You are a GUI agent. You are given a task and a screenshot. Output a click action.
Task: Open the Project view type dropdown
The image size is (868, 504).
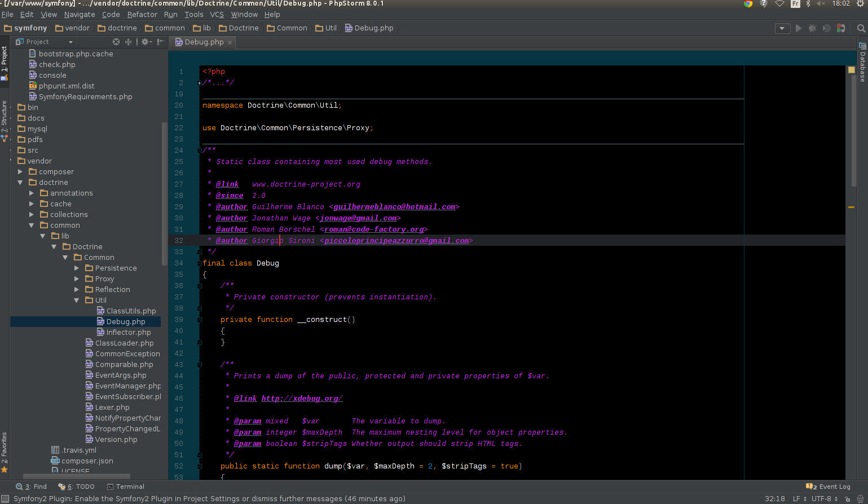click(45, 42)
